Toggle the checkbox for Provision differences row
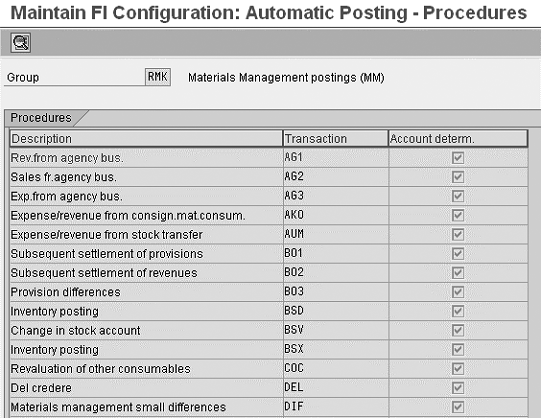Viewport: 541px width, 418px height. (x=458, y=292)
